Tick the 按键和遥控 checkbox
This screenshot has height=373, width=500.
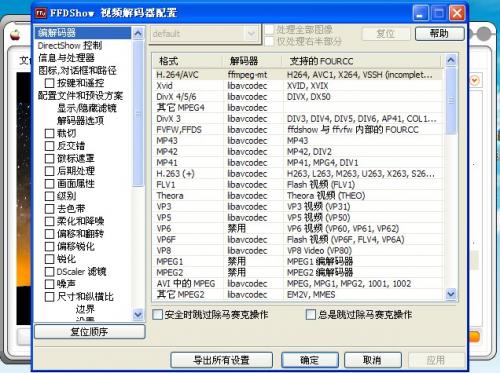(49, 83)
